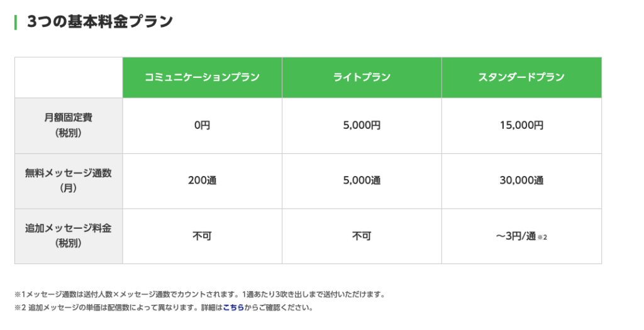This screenshot has width=644, height=330.
Task: Click the 0円 monthly fee cell
Action: pos(202,126)
